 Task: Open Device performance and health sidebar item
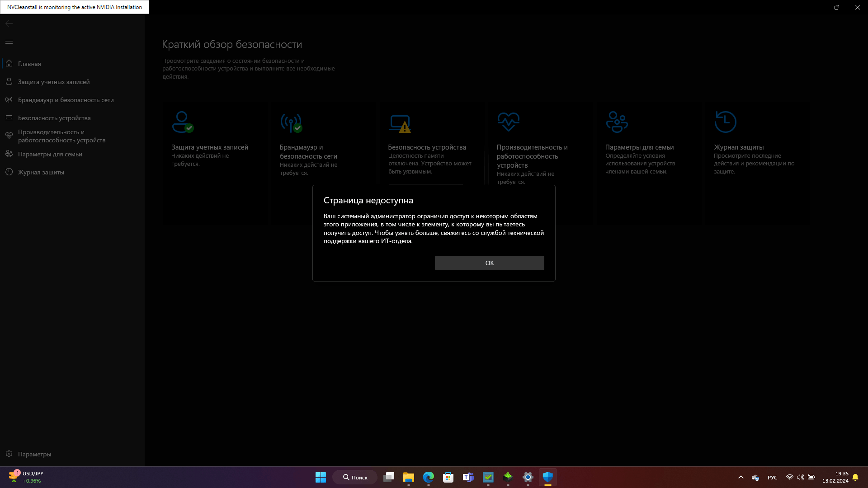[61, 136]
